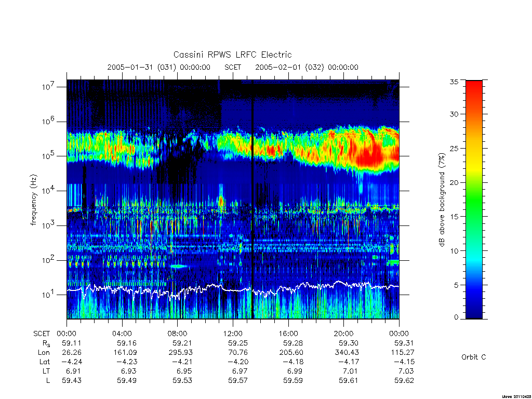The image size is (532, 399).
Task: Click the colorbar tick value "25"
Action: [454, 148]
